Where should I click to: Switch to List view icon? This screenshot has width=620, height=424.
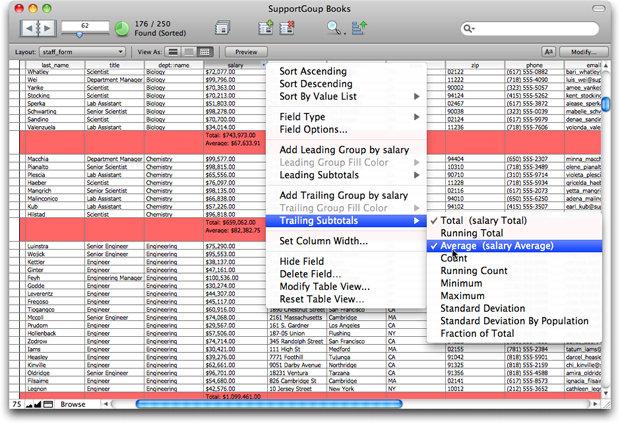[189, 52]
